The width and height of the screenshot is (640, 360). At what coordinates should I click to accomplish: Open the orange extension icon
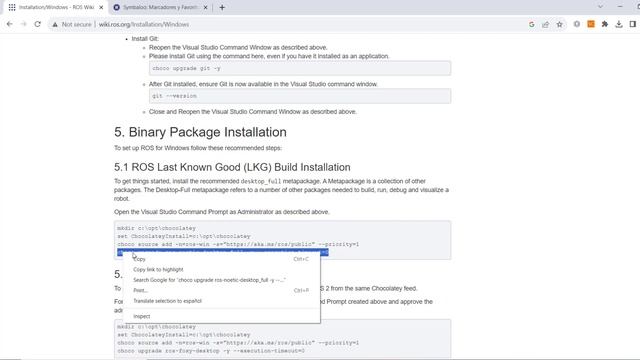591,24
